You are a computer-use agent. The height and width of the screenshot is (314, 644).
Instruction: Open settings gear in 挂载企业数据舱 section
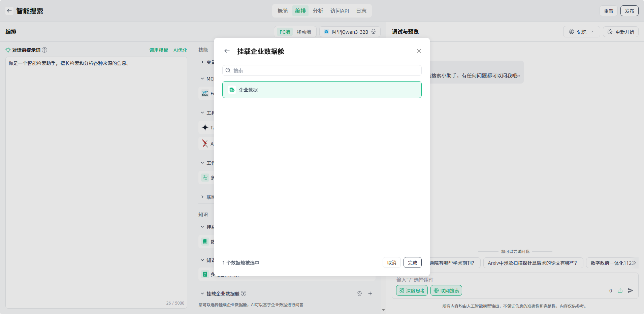click(x=359, y=293)
